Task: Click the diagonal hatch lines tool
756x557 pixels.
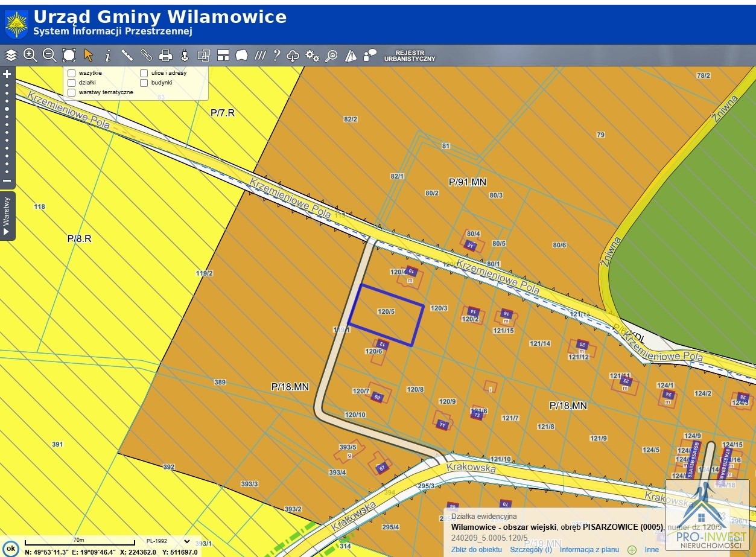Action: 260,56
